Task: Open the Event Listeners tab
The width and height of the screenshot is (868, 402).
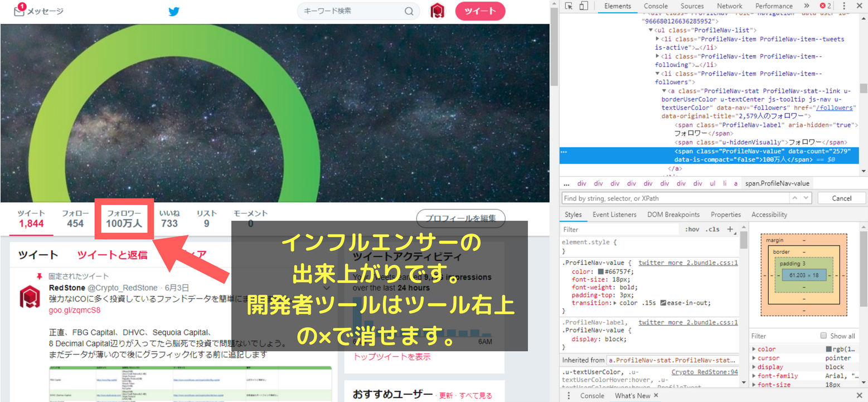Action: [614, 215]
